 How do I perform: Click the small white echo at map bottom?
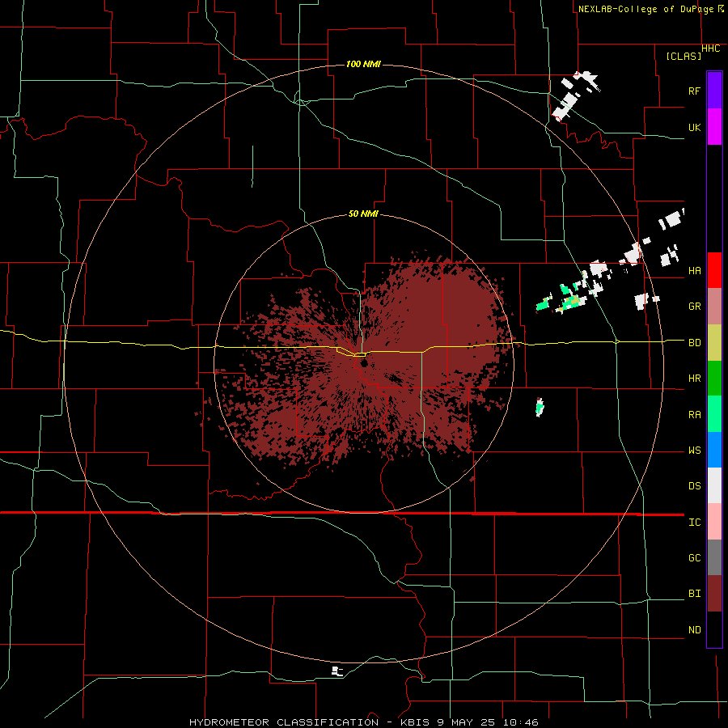click(x=337, y=671)
